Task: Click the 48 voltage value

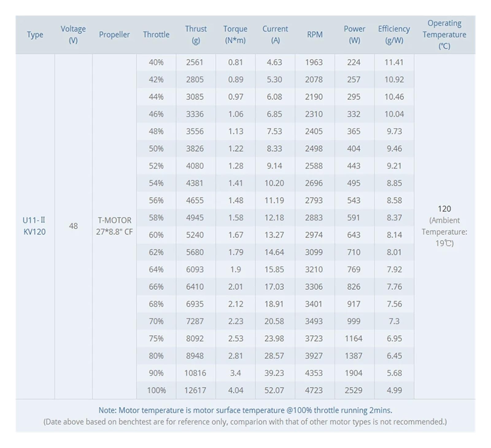Action: pos(73,226)
